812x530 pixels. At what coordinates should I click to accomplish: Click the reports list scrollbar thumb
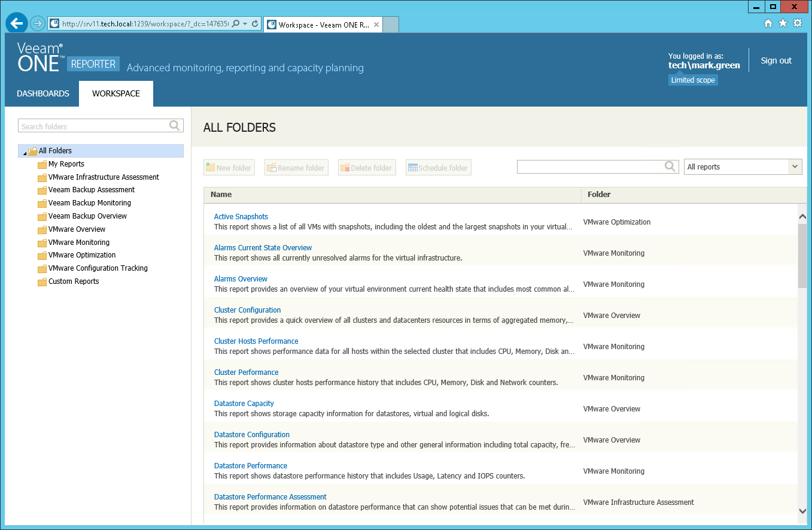tap(802, 256)
